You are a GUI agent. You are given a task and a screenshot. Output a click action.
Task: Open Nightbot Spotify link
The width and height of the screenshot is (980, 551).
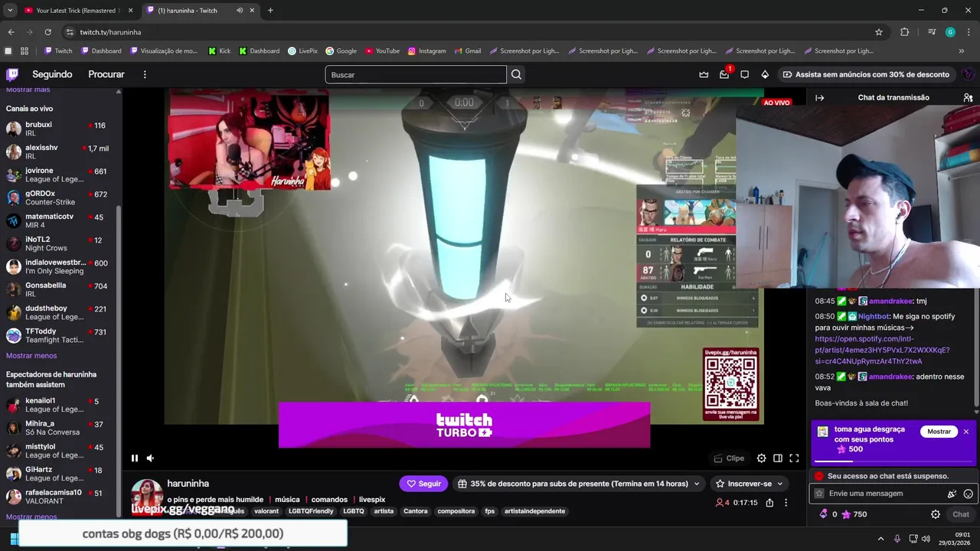tap(882, 350)
